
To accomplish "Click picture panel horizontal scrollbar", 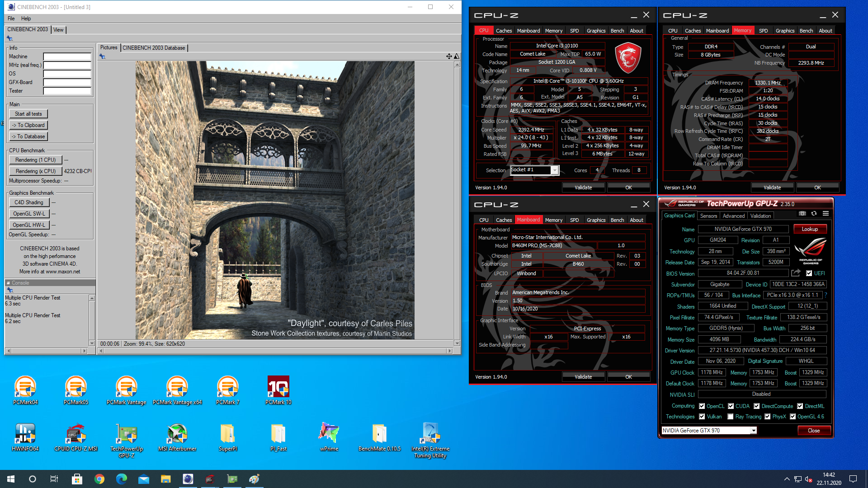I will coord(275,351).
